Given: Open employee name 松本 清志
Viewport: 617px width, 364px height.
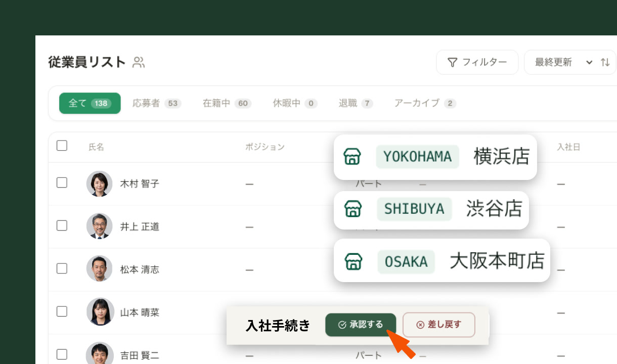Looking at the screenshot, I should coord(140,269).
